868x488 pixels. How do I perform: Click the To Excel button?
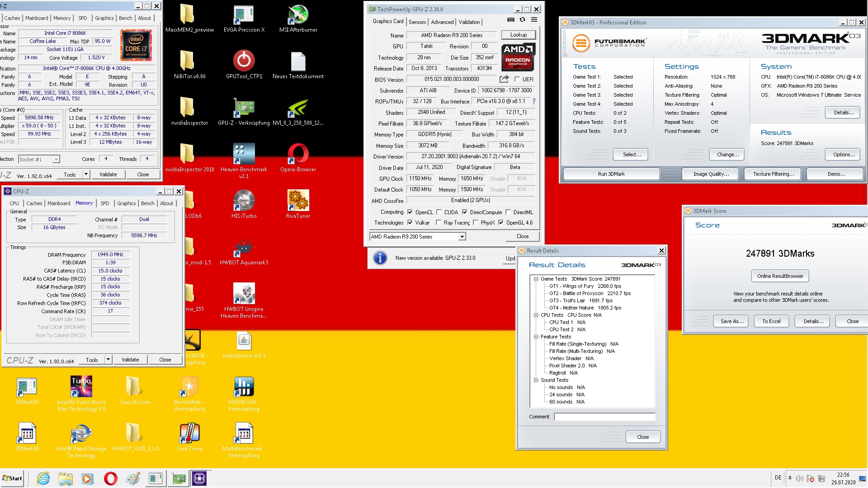(x=771, y=321)
